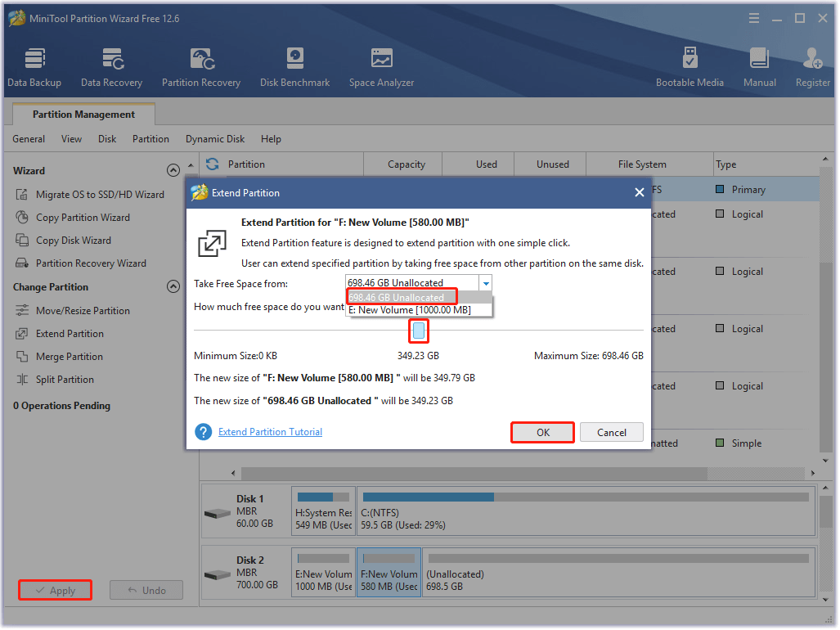Open the Extend Partition Tutorial link
Screen dimensions: 840x630
[x=270, y=432]
